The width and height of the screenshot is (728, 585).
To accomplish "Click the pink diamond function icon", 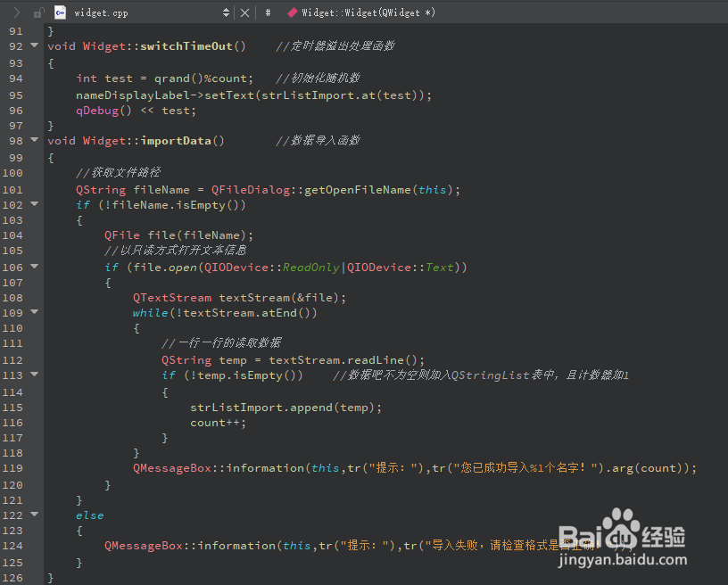I will point(292,12).
